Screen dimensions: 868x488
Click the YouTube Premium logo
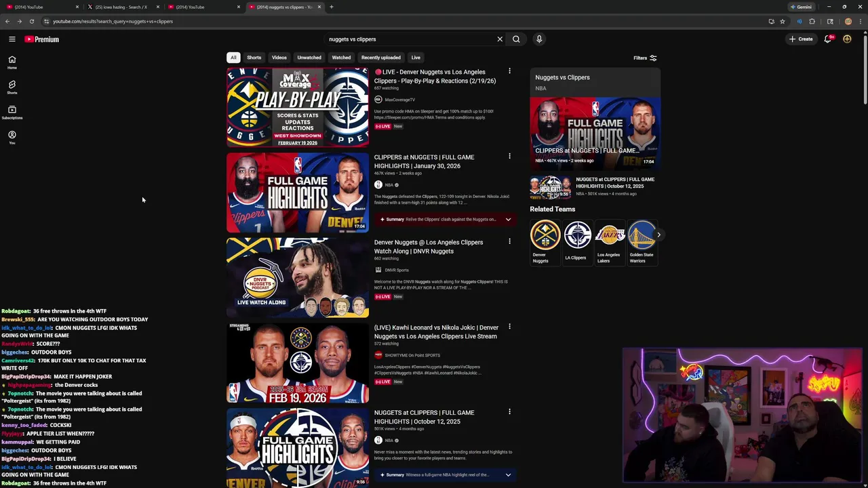tap(42, 39)
